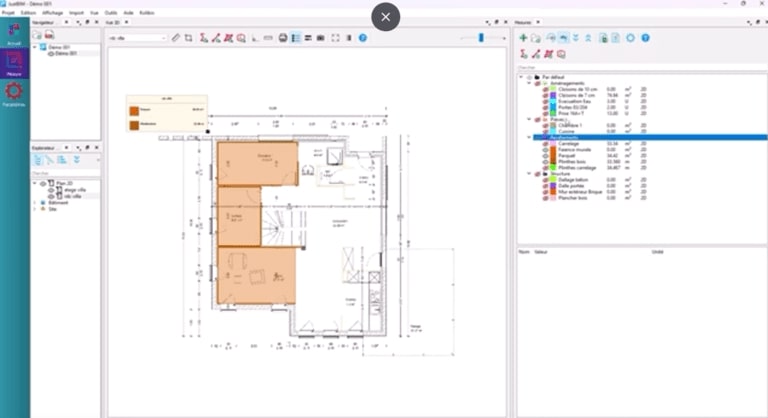Click expand-all double chevron in Mesures toolbar

point(576,38)
